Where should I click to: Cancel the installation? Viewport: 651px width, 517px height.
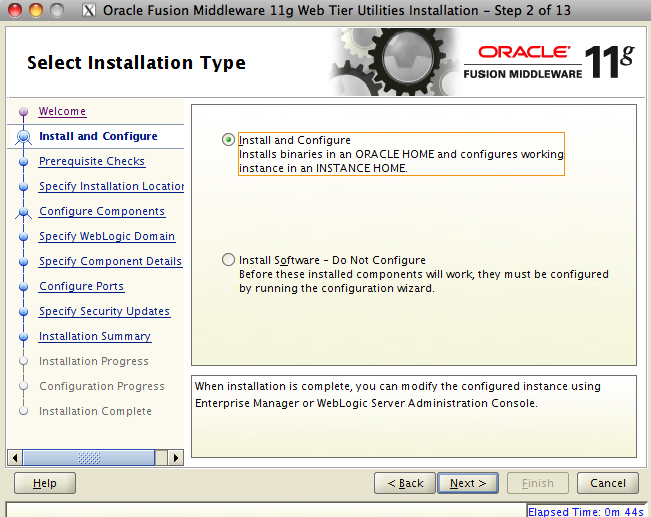coord(607,483)
